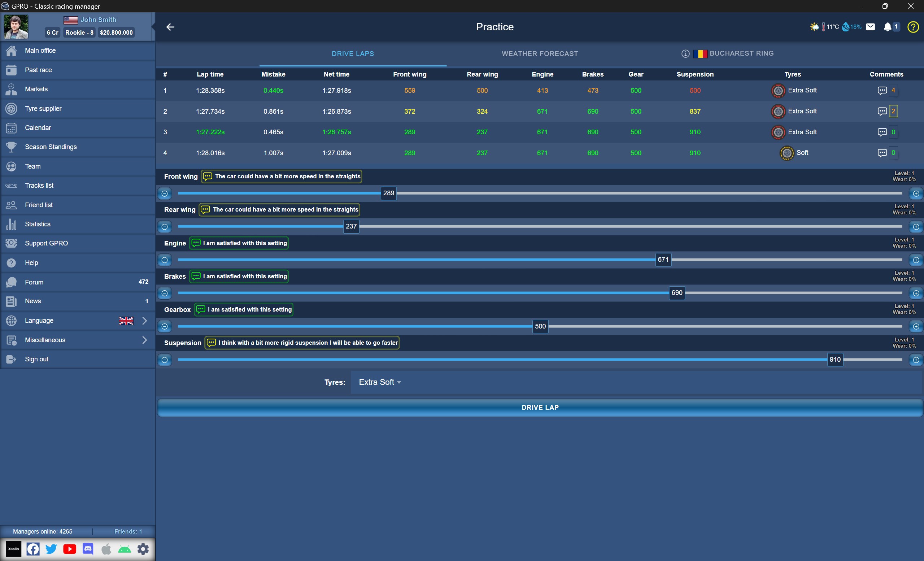The width and height of the screenshot is (924, 561).
Task: Click the John Smith profile name
Action: point(98,20)
